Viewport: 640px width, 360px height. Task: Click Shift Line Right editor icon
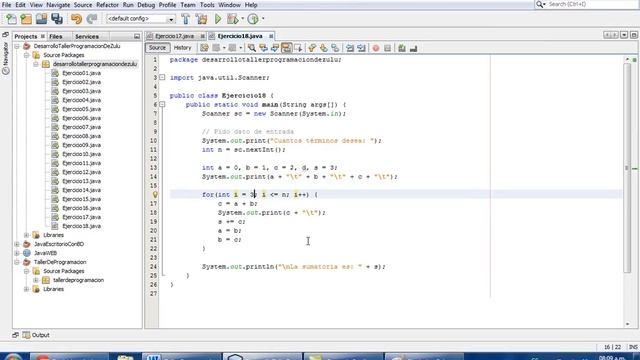tap(361, 48)
